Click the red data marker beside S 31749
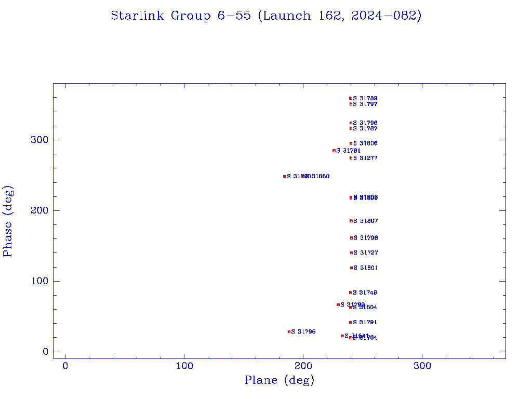Image resolution: width=532 pixels, height=399 pixels. 351,292
